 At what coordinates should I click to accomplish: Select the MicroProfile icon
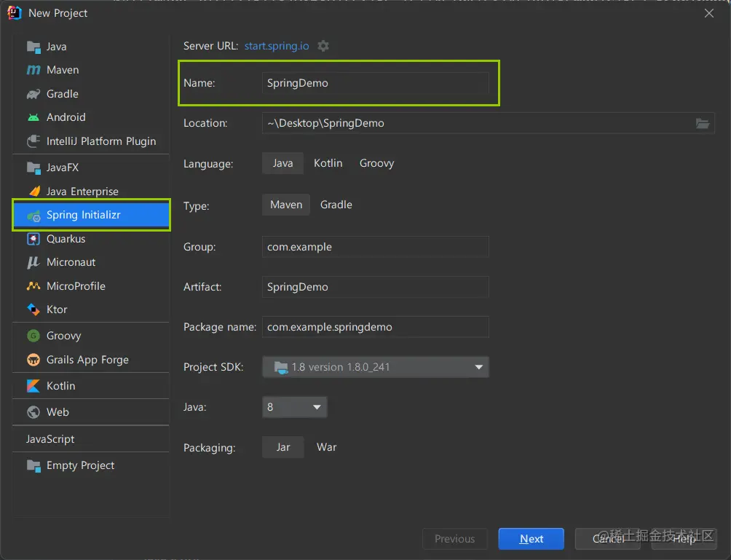(33, 286)
